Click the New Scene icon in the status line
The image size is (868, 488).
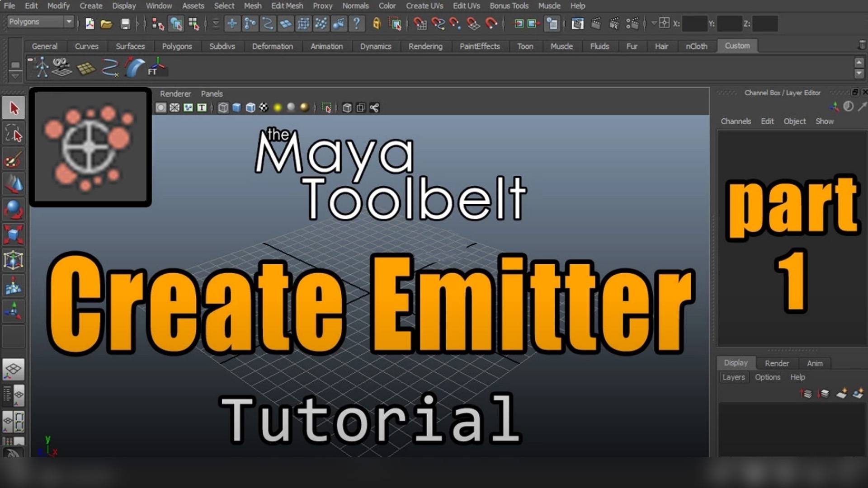(90, 23)
